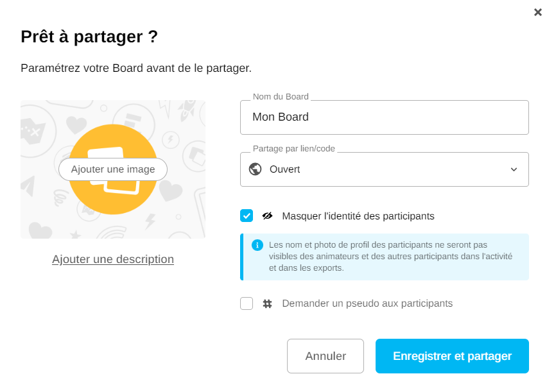Check the 'Demander un pseudo aux participants' box

[247, 303]
